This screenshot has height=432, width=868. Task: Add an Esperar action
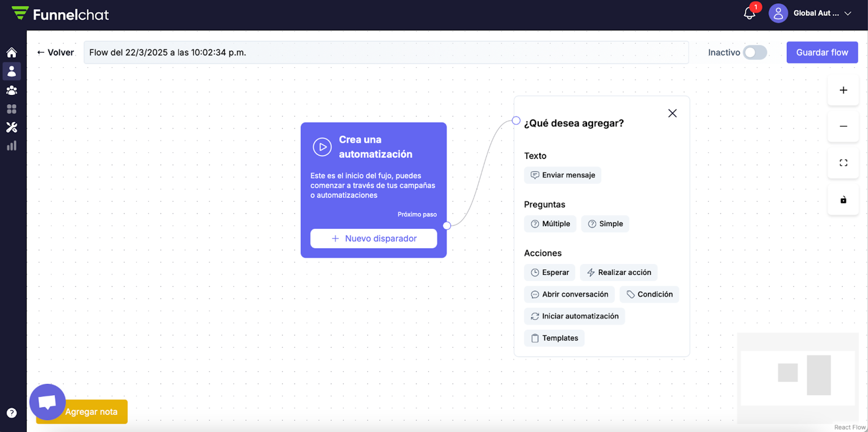(x=549, y=272)
